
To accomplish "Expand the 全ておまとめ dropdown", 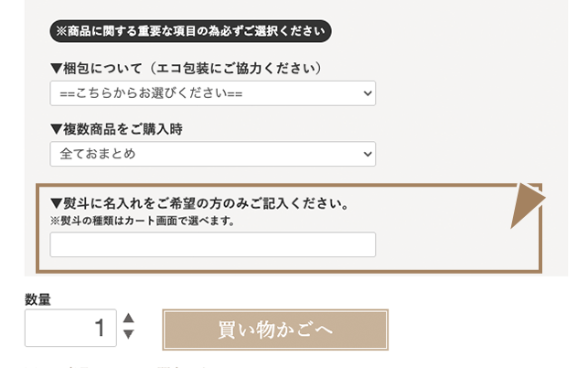I will (x=212, y=154).
